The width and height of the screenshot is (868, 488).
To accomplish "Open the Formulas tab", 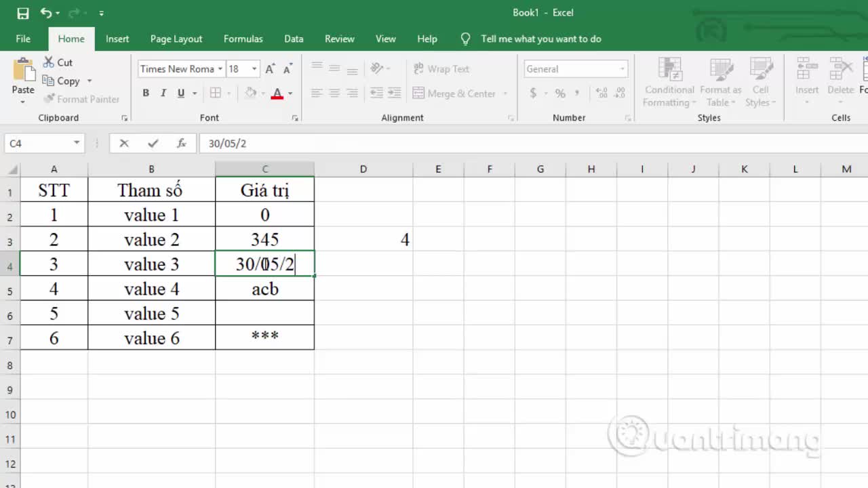I will click(243, 39).
